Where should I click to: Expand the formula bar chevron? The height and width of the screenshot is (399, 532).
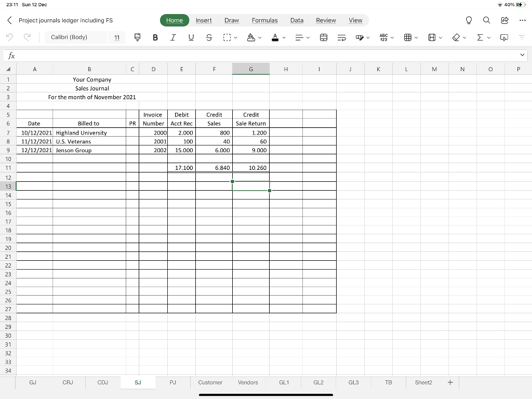coord(522,55)
